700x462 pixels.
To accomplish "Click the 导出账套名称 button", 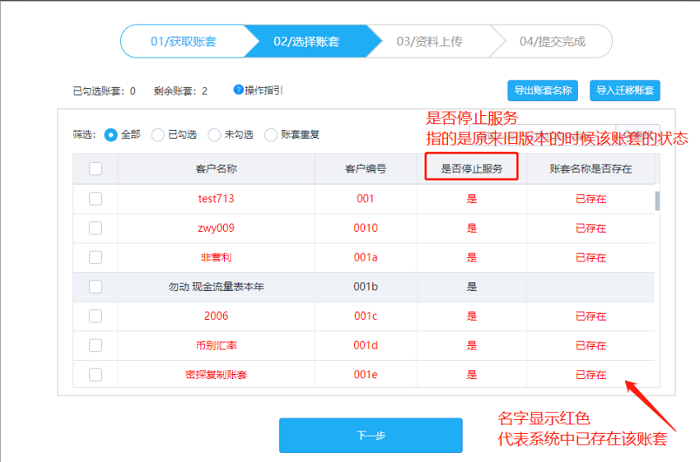I will click(543, 91).
